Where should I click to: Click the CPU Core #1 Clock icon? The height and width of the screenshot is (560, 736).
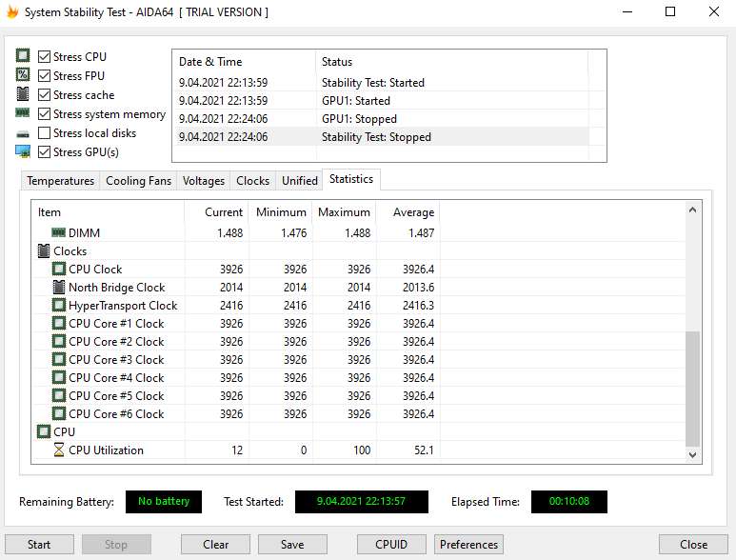(x=59, y=323)
